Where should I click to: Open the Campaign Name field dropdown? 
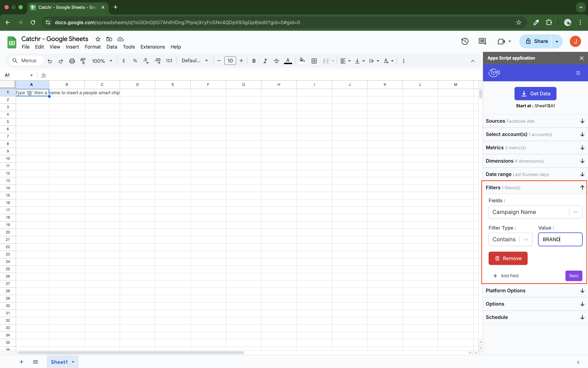(535, 212)
